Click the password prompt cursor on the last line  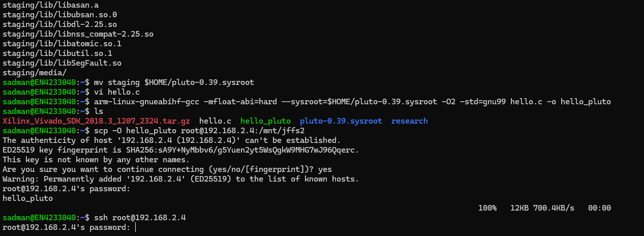136,227
